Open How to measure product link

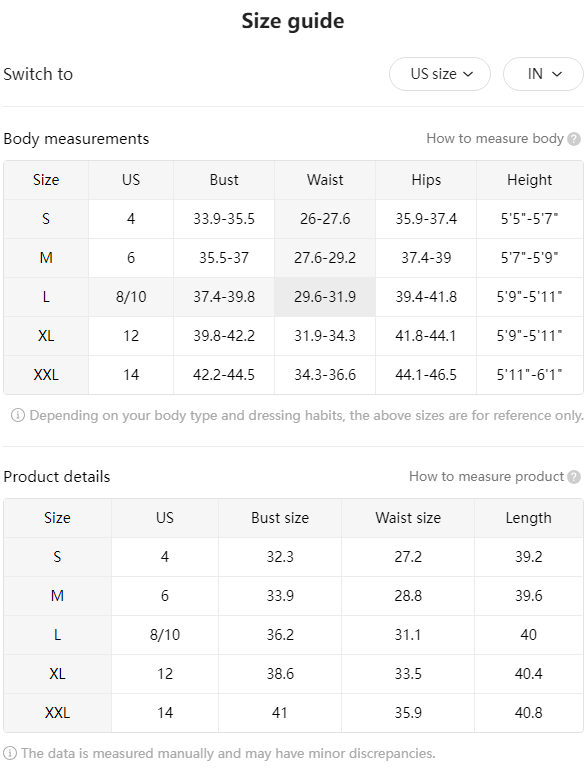(x=486, y=476)
